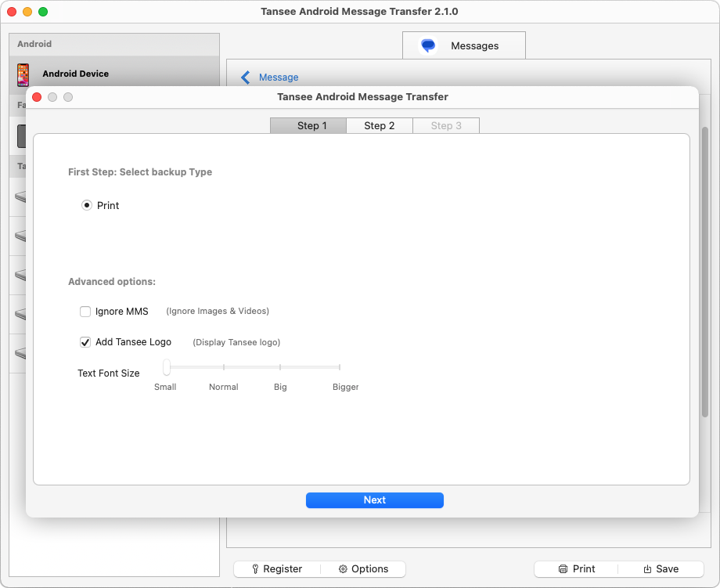Click the Small font size label
The height and width of the screenshot is (588, 720).
pos(165,387)
